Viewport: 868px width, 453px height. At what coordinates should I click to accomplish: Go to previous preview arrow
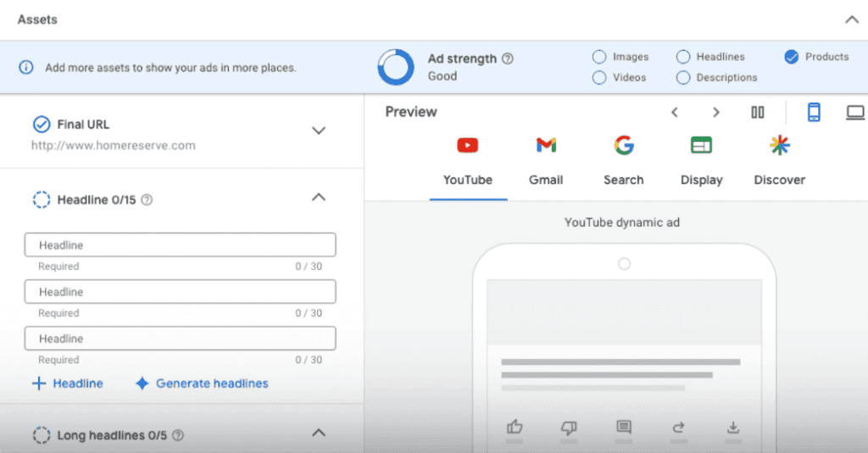(x=674, y=113)
